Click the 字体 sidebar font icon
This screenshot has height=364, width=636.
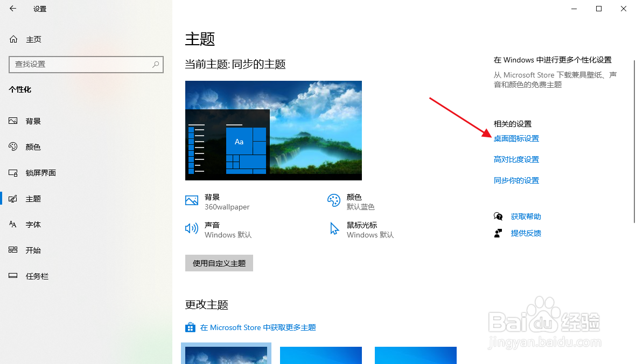coord(13,224)
